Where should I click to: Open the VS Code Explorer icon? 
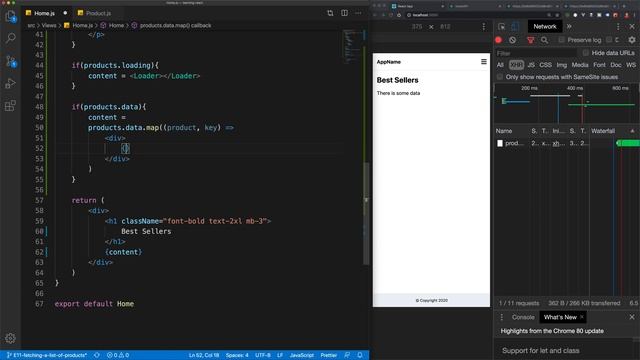(11, 17)
